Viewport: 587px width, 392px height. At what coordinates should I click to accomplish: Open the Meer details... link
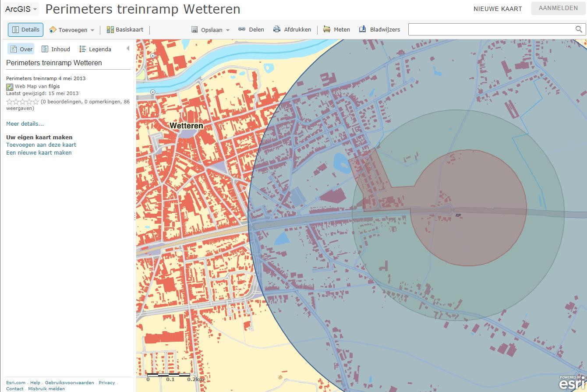click(25, 124)
